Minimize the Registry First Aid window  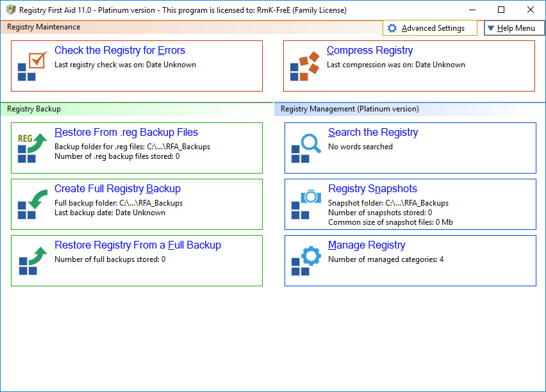pyautogui.click(x=472, y=10)
